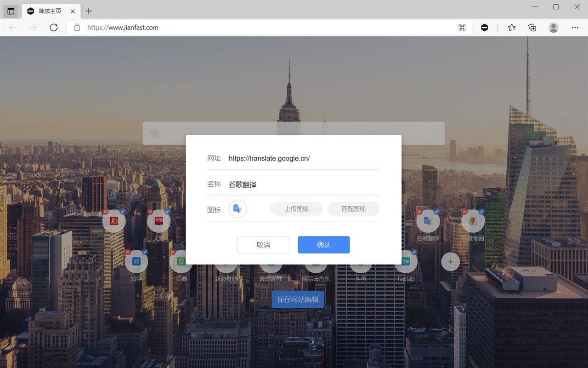Click the 匹配图标 match icon button
The width and height of the screenshot is (588, 368).
tap(354, 209)
